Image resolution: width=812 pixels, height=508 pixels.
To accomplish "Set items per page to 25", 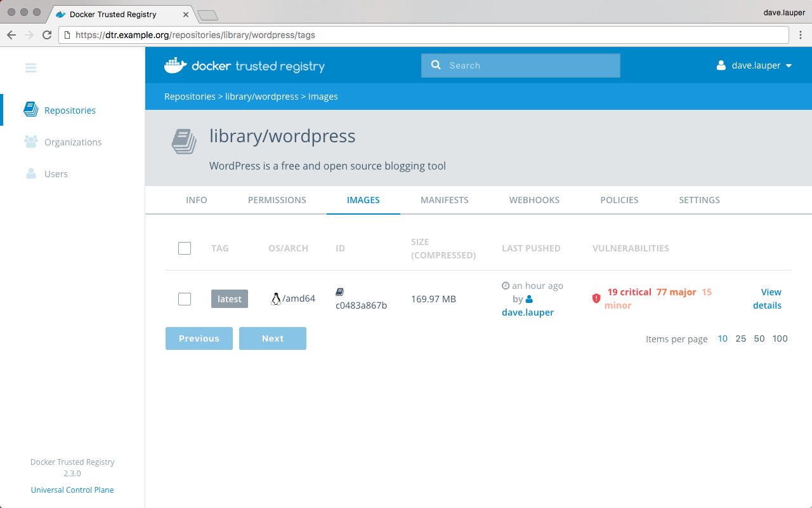I will click(x=740, y=338).
